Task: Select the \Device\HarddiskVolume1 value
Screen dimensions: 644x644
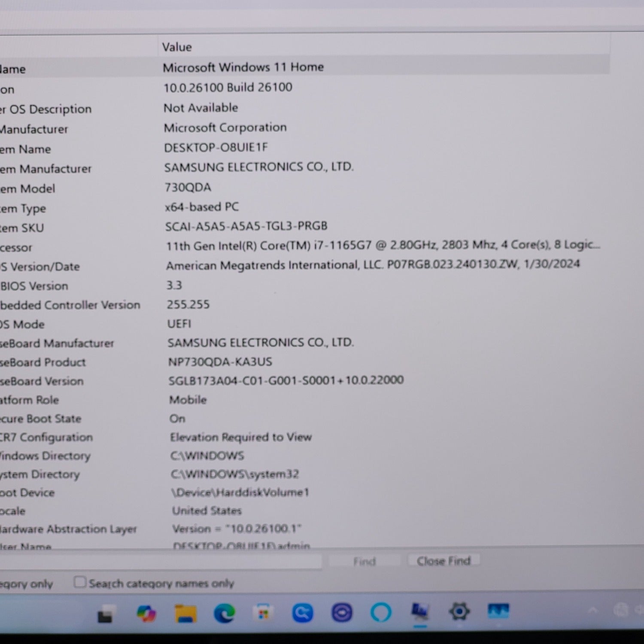Action: coord(240,492)
